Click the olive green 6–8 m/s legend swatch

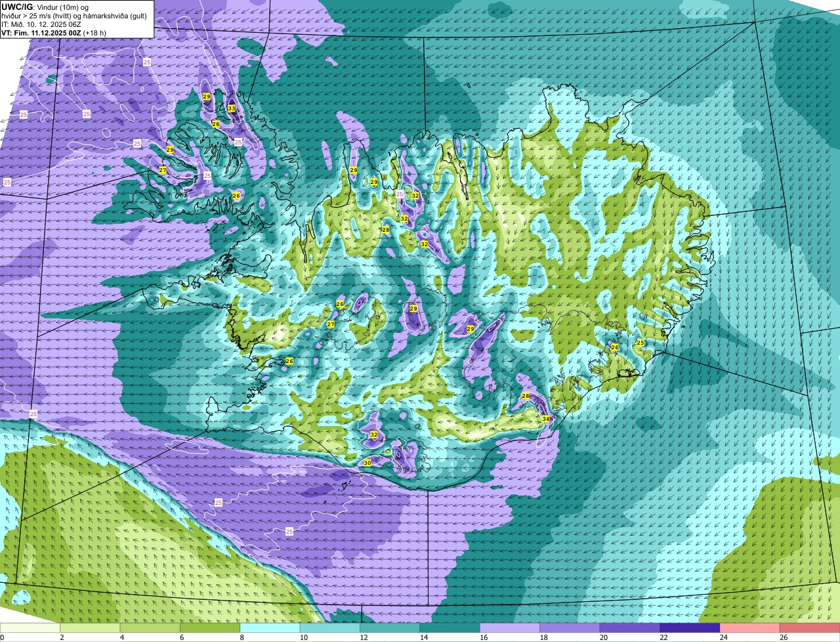[x=210, y=628]
